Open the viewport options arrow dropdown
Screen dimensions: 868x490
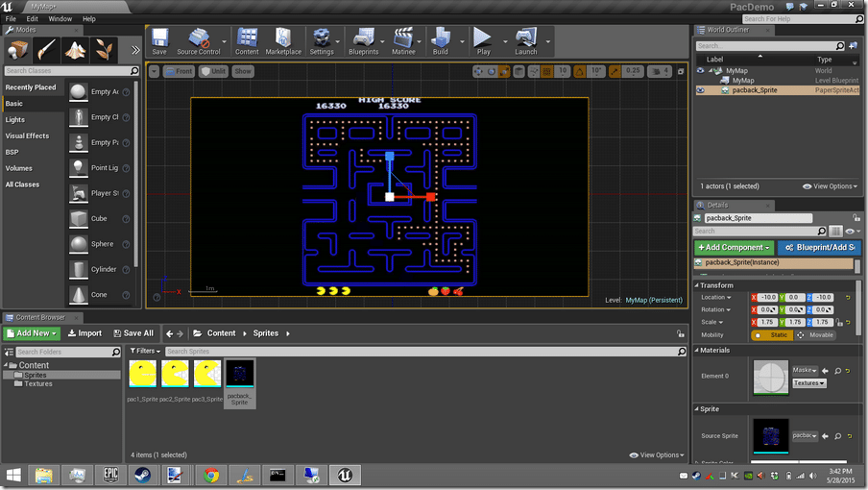(154, 71)
